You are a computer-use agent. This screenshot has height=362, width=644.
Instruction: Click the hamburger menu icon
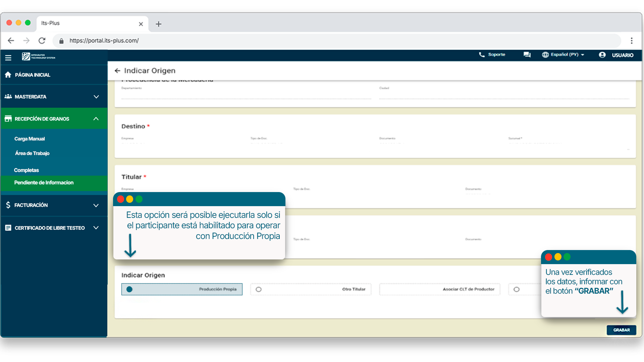pos(8,58)
